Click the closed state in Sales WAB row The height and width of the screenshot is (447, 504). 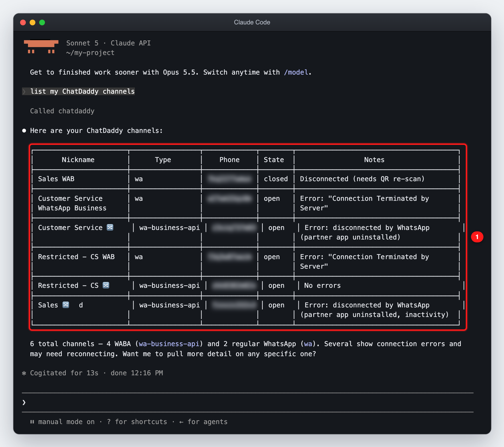[276, 179]
